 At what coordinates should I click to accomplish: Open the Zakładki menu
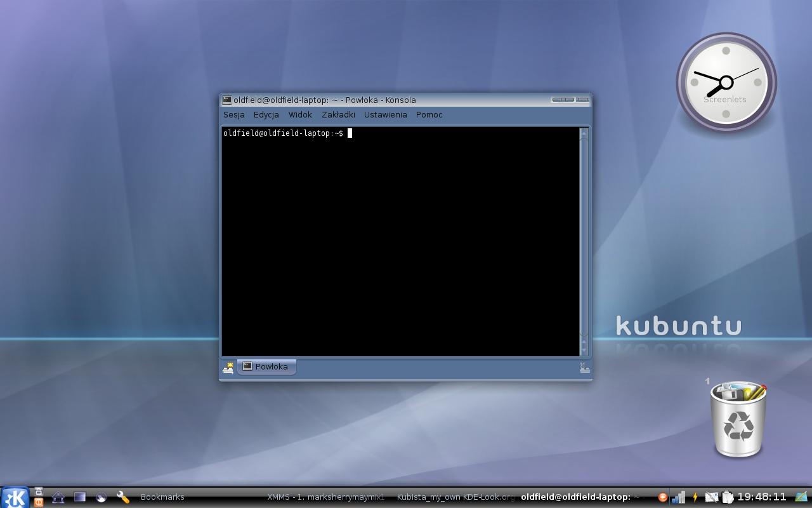pyautogui.click(x=338, y=115)
